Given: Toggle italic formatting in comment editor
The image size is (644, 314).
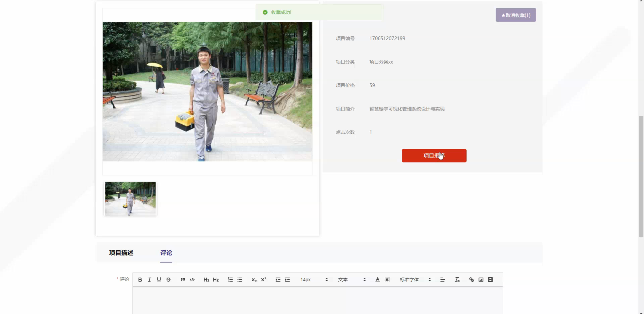Looking at the screenshot, I should (x=149, y=280).
